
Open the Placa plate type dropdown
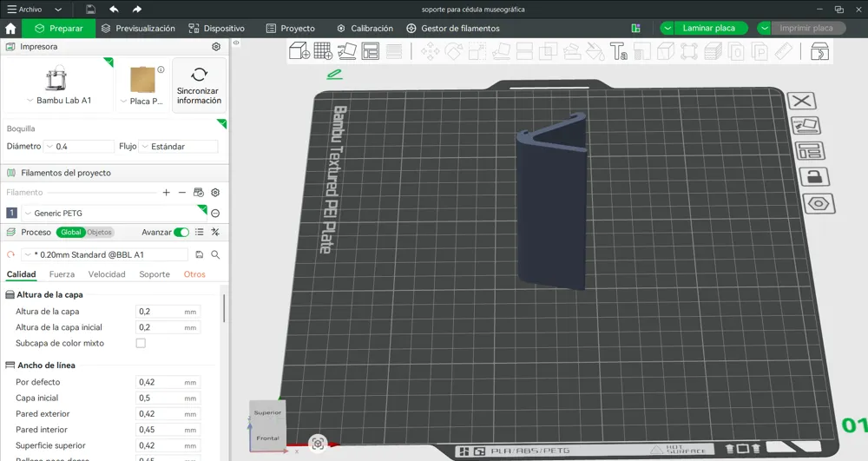141,102
